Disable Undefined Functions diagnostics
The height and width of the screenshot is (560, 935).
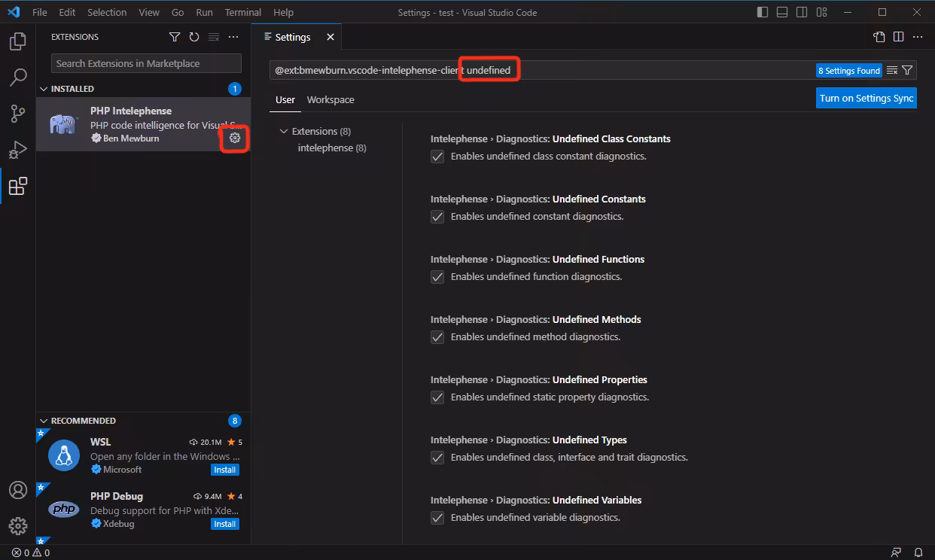coord(437,277)
